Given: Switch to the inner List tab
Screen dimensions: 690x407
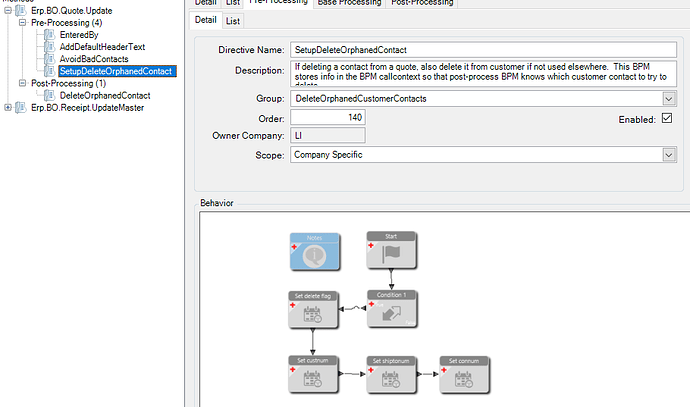Looking at the screenshot, I should coord(233,21).
